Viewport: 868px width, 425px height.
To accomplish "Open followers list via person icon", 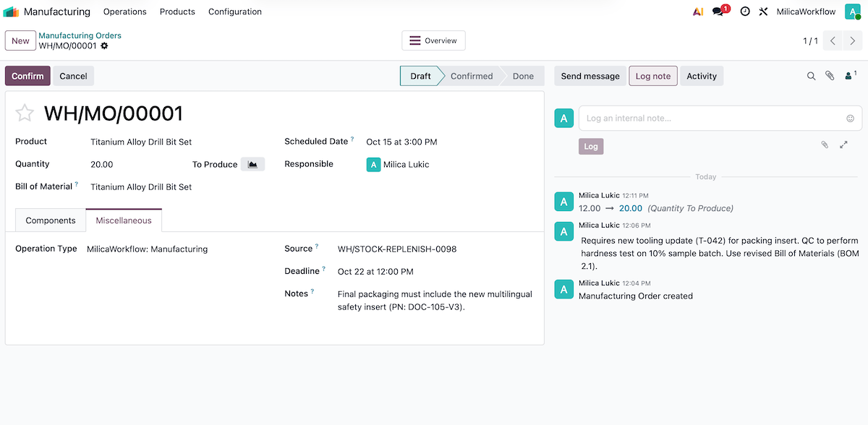I will 848,75.
